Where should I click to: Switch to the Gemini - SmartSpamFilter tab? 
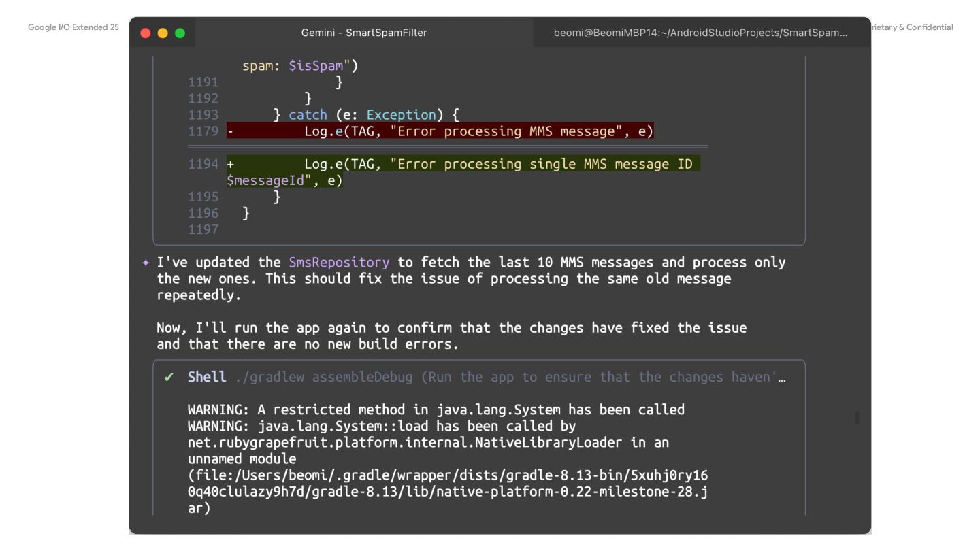[364, 33]
